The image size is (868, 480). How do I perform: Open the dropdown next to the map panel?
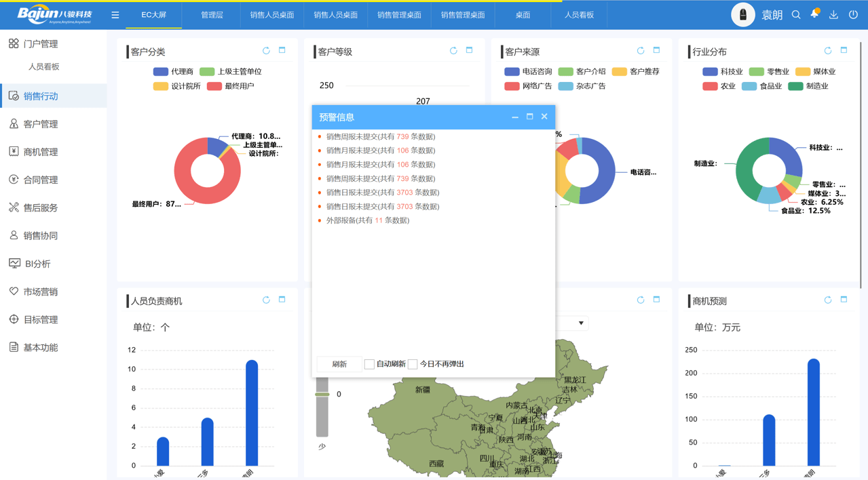580,323
